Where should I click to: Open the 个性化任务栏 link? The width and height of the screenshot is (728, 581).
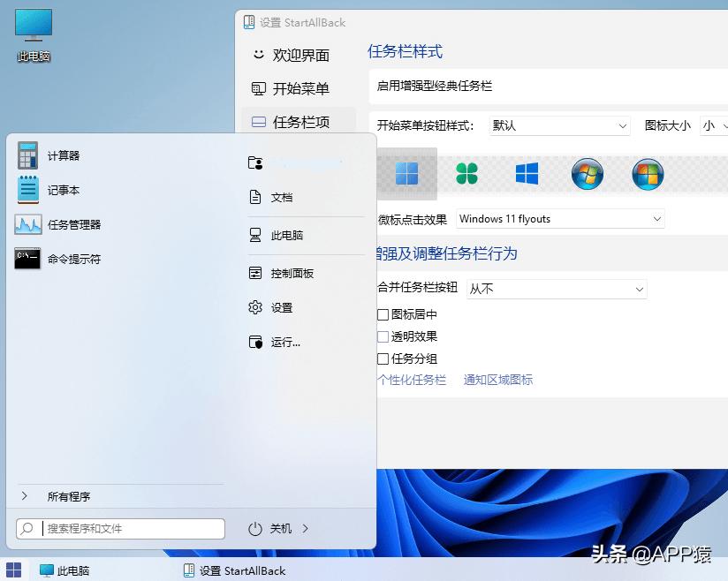pyautogui.click(x=413, y=379)
